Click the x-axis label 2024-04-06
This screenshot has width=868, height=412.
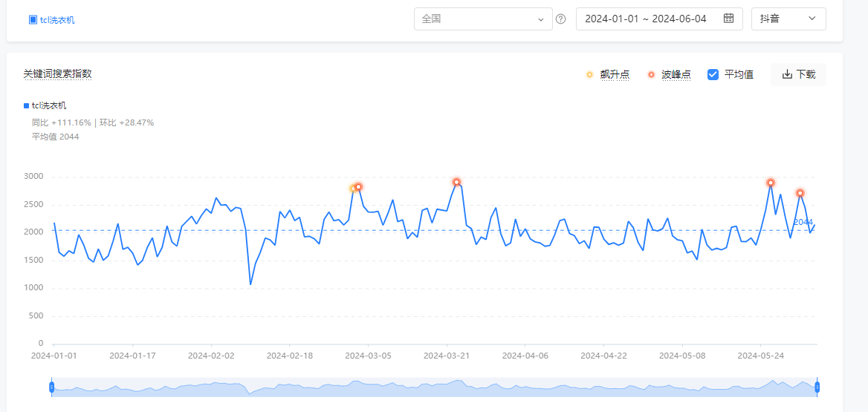pos(525,356)
